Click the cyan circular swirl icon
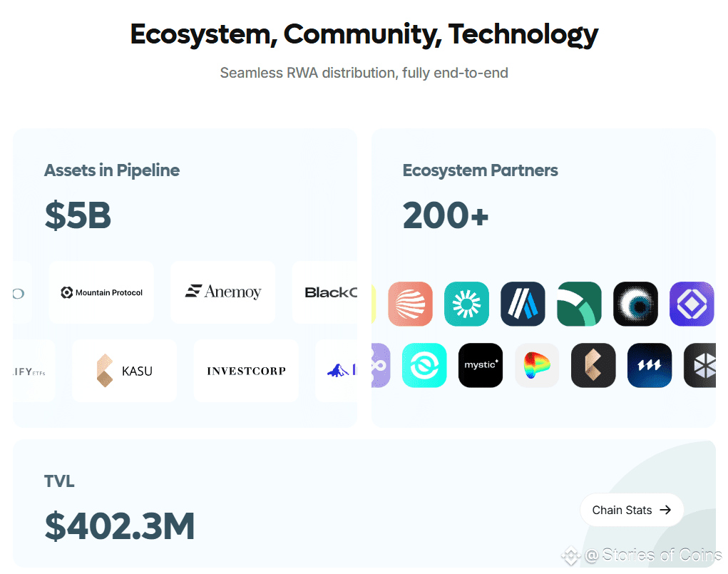The width and height of the screenshot is (728, 574). [424, 365]
